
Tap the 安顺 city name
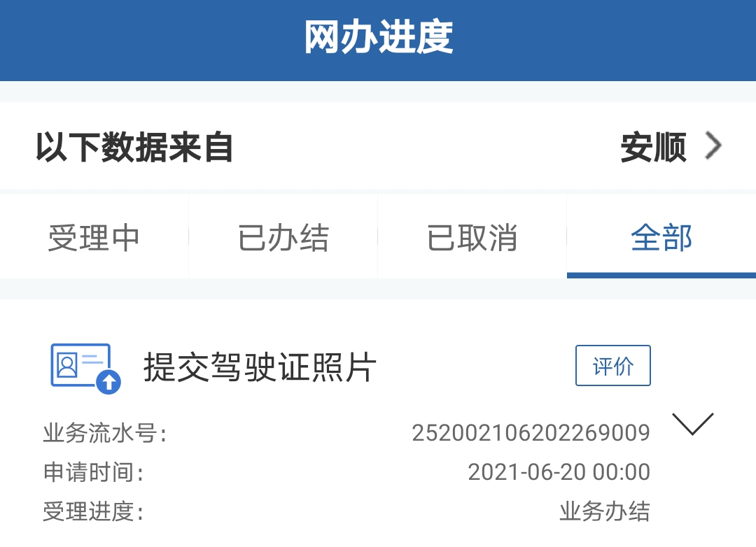(x=653, y=147)
